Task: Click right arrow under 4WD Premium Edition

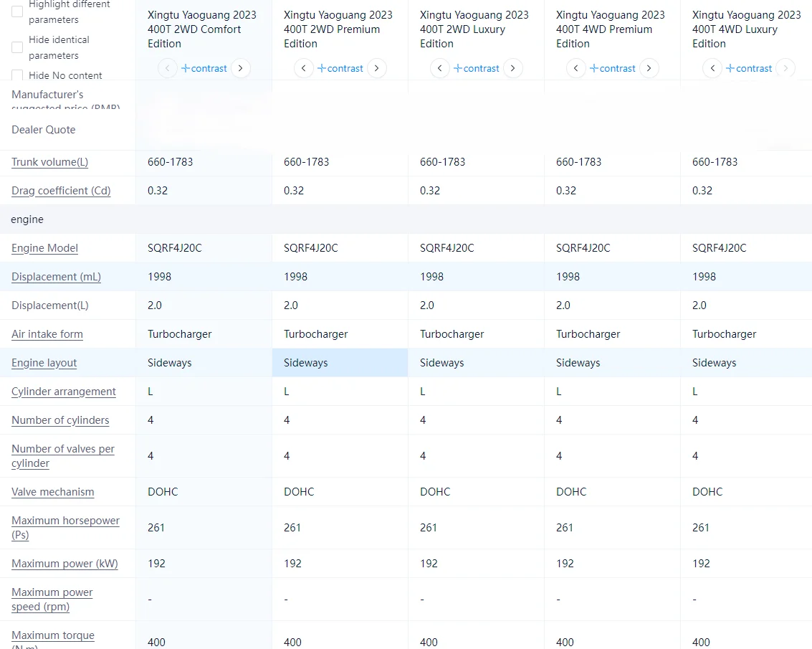Action: pyautogui.click(x=649, y=68)
